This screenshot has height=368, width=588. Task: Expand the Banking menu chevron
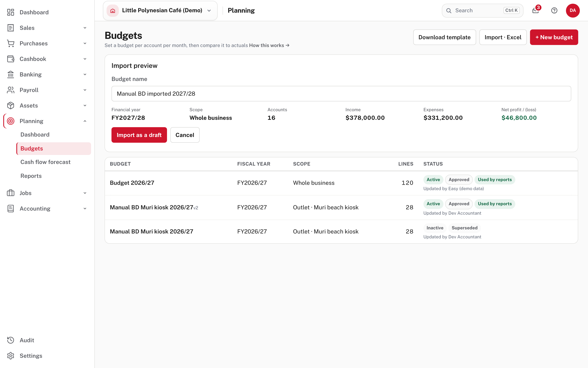pos(85,74)
